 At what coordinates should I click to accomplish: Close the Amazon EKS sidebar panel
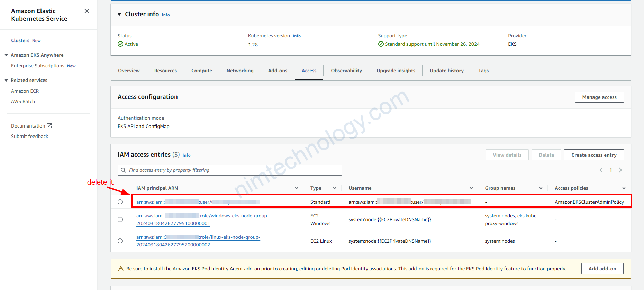point(87,11)
